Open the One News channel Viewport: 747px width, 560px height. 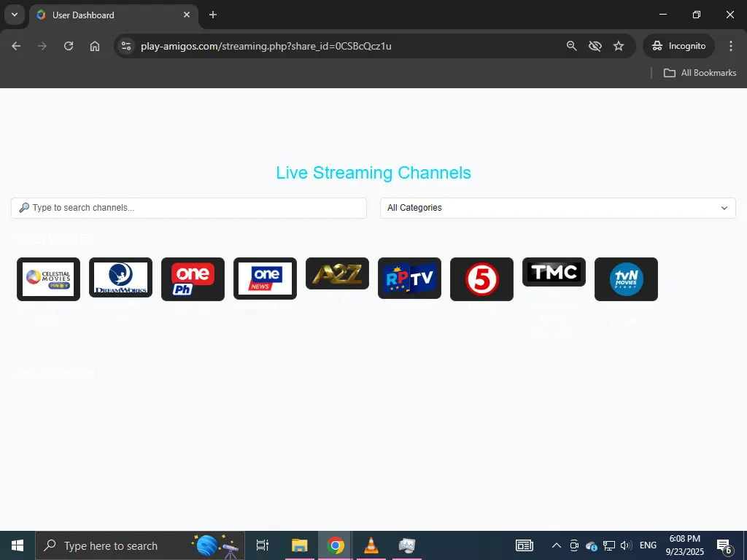tap(265, 279)
